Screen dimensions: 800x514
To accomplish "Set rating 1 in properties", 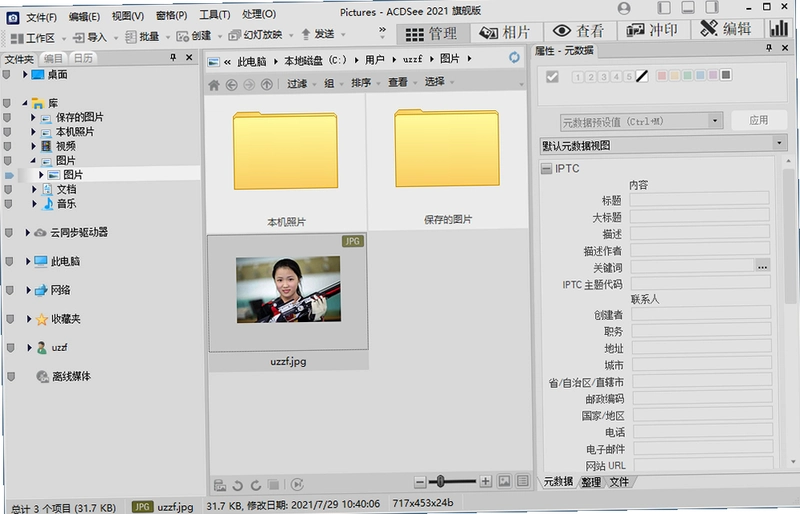I will [x=578, y=77].
